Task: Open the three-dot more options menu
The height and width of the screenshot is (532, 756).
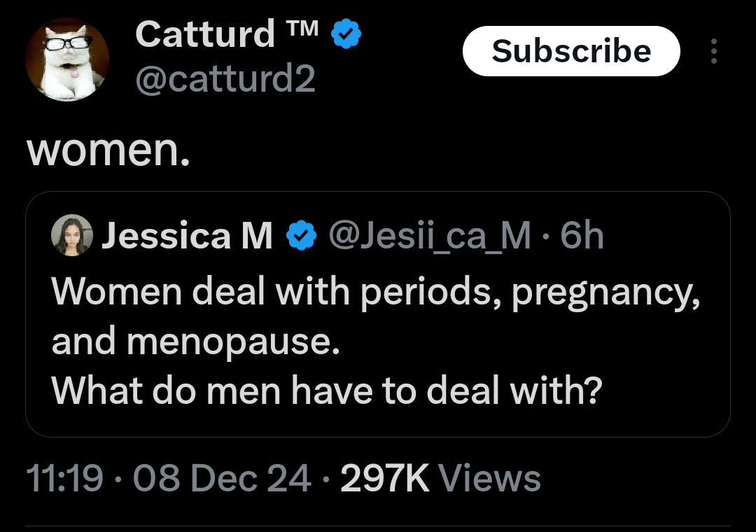Action: 713,51
